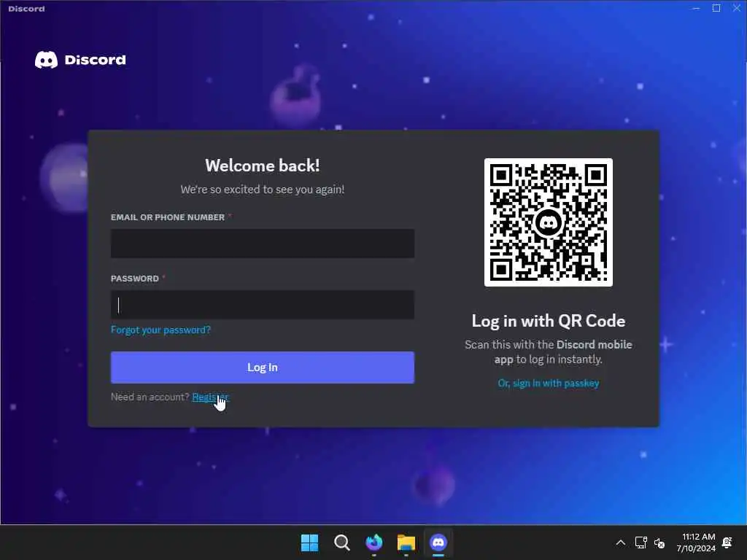The image size is (747, 560).
Task: Click the Log in with QR Code heading
Action: click(x=549, y=321)
